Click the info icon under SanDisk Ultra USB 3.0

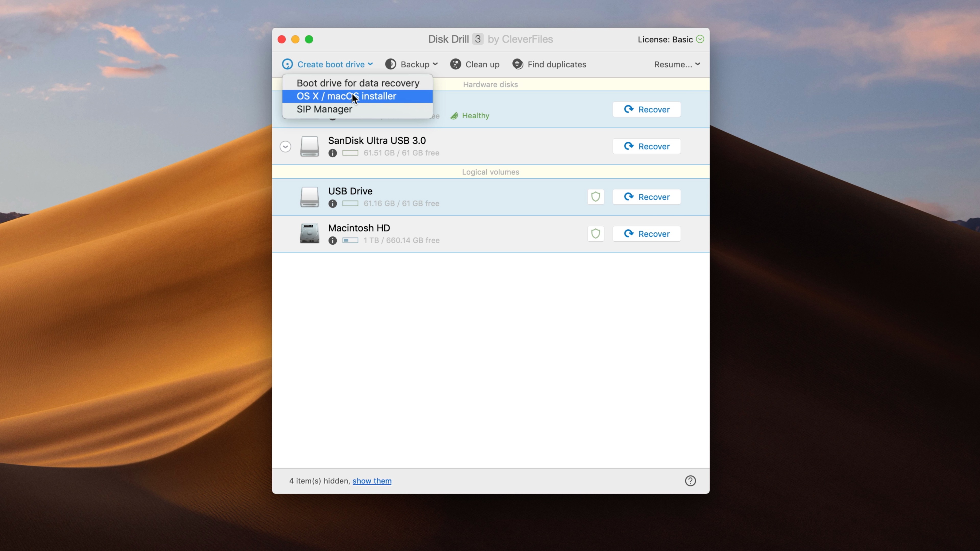pos(333,153)
